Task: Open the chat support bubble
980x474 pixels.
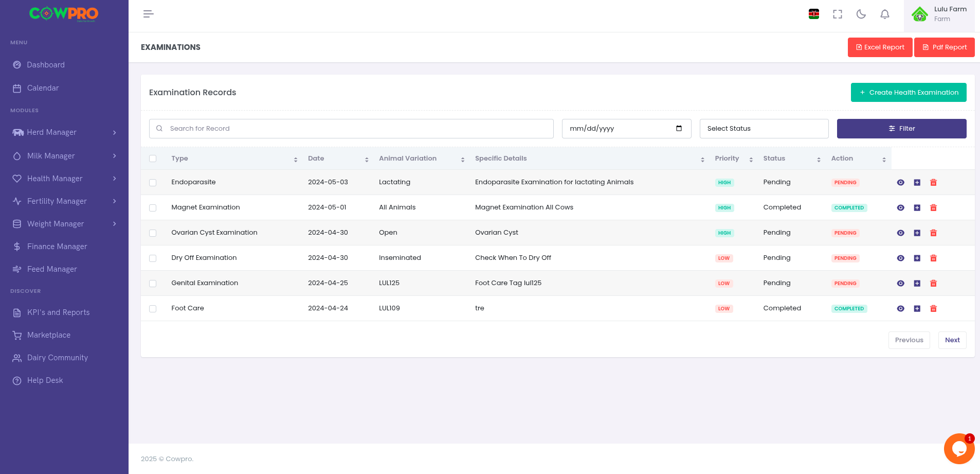Action: tap(959, 448)
